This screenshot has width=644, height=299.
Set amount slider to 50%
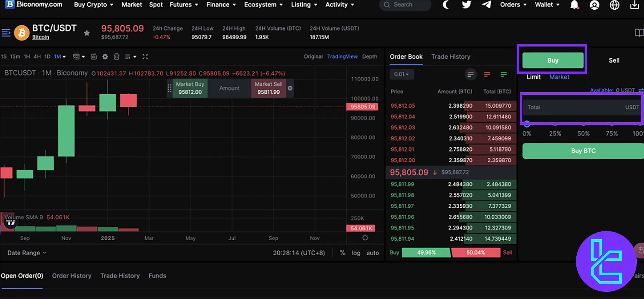pyautogui.click(x=584, y=124)
